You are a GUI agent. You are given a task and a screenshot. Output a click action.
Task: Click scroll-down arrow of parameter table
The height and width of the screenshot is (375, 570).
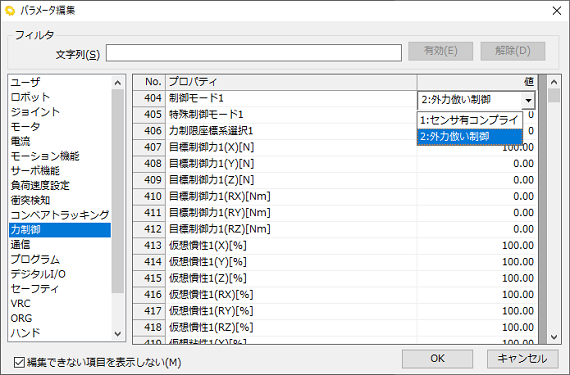pyautogui.click(x=554, y=337)
